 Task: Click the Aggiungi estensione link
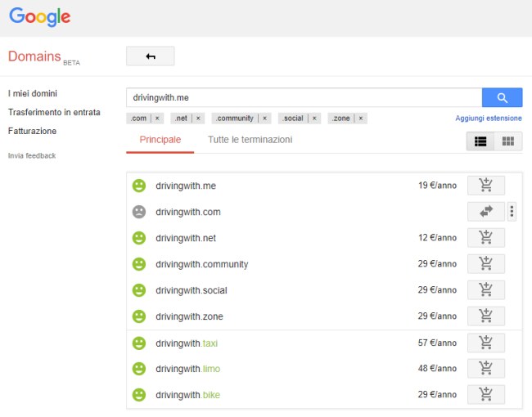[x=489, y=119]
